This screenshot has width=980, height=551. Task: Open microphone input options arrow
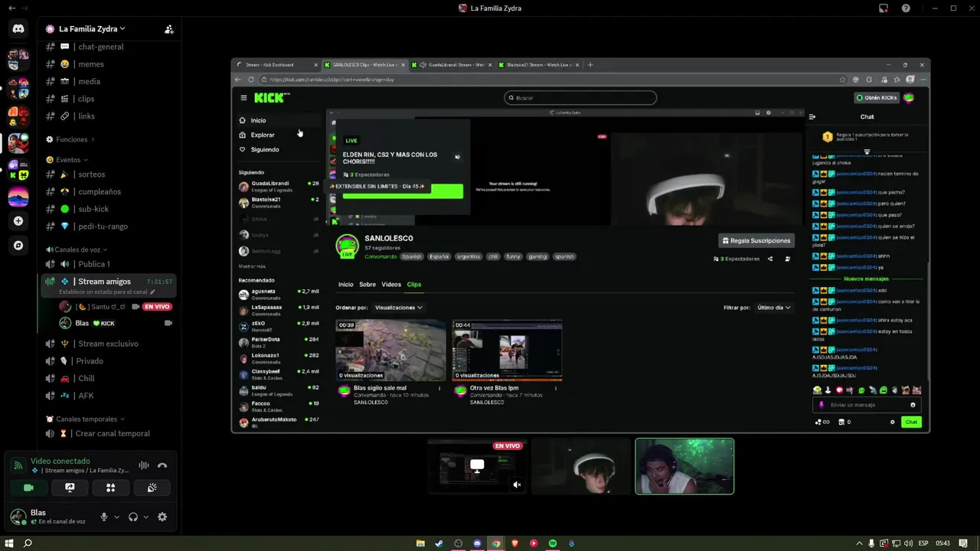116,517
